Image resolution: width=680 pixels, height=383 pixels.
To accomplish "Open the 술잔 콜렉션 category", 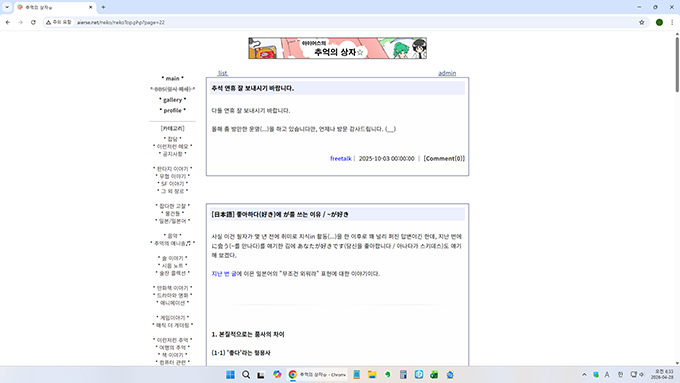I will 173,273.
